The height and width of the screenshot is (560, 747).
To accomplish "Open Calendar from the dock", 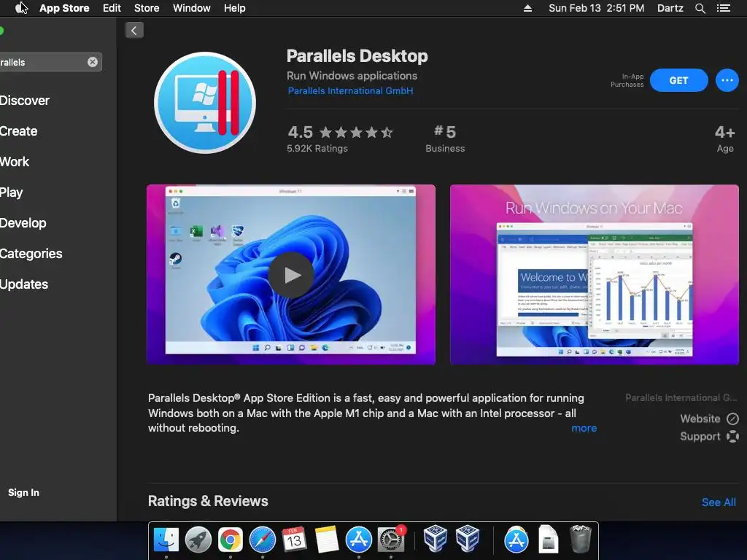I will point(294,540).
